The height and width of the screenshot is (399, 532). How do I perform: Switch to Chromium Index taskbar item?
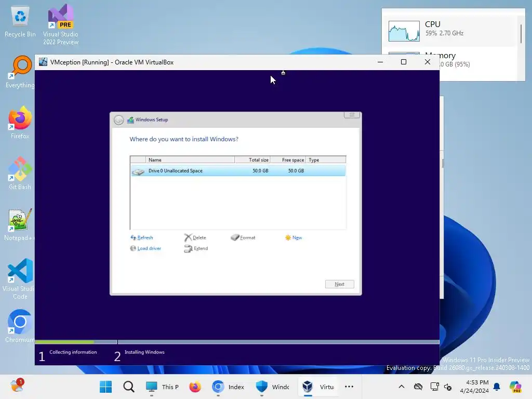click(x=228, y=387)
